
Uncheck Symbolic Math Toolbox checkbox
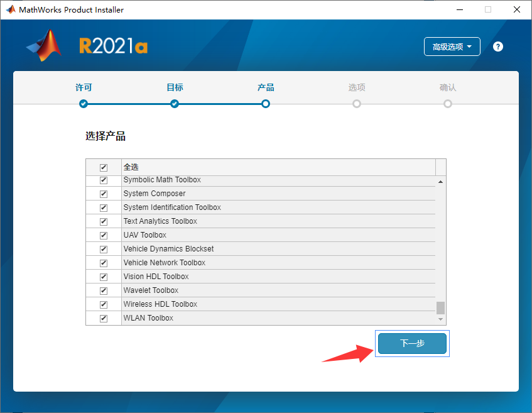104,180
